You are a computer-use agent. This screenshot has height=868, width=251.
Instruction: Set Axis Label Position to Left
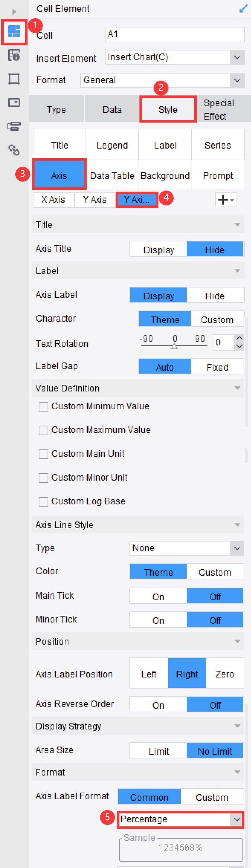[x=149, y=673]
